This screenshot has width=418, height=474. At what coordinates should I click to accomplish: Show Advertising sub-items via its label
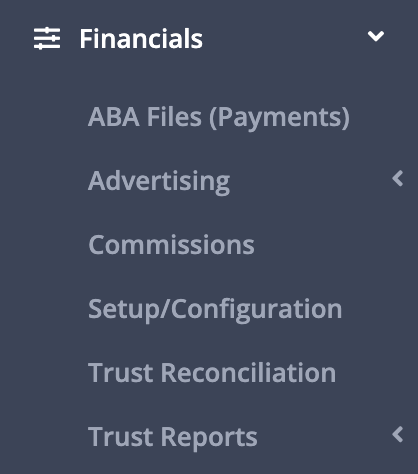point(159,181)
